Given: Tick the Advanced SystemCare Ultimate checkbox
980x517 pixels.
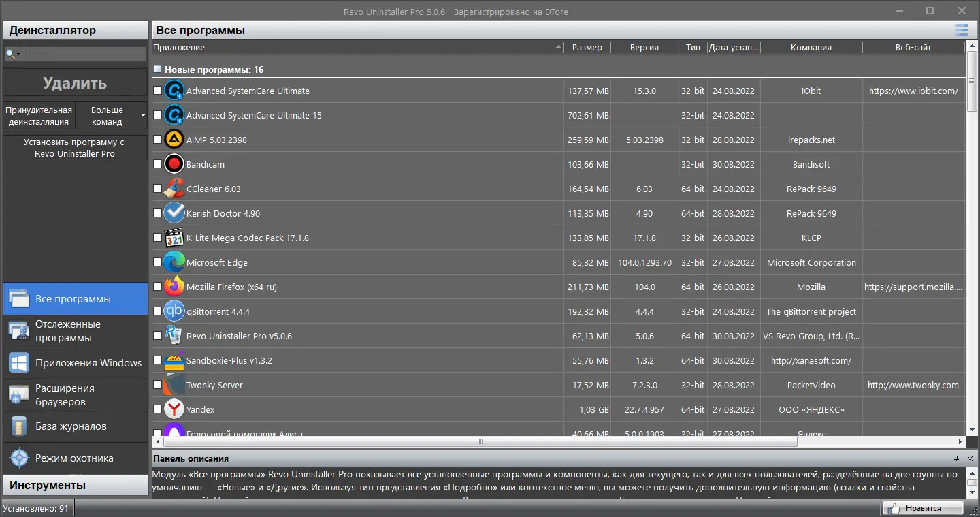Looking at the screenshot, I should (158, 90).
